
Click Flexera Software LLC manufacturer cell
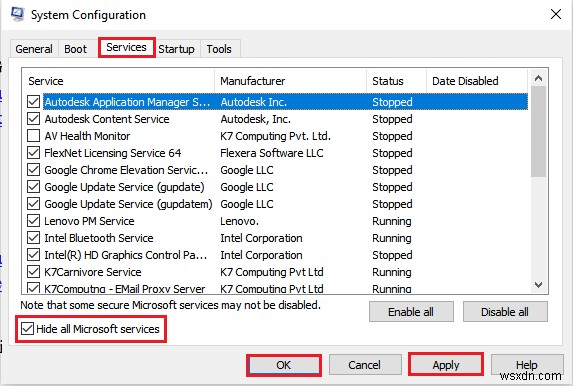pyautogui.click(x=272, y=153)
